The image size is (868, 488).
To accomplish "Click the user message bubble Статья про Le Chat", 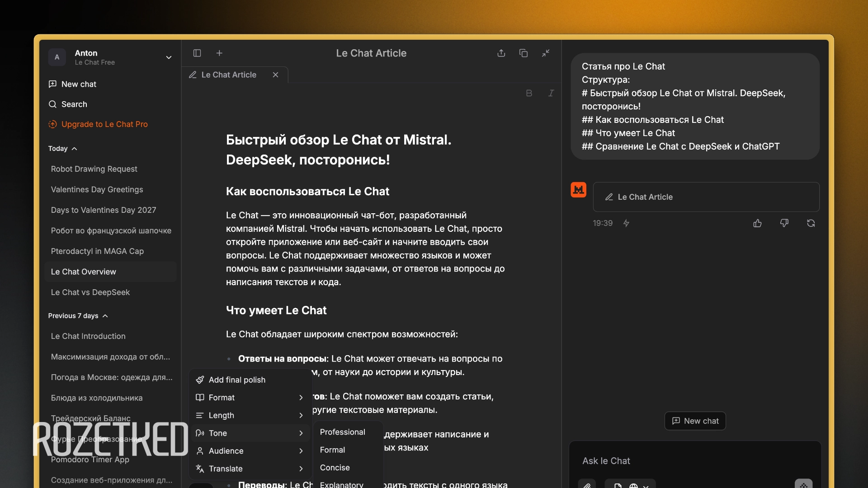I will (695, 107).
